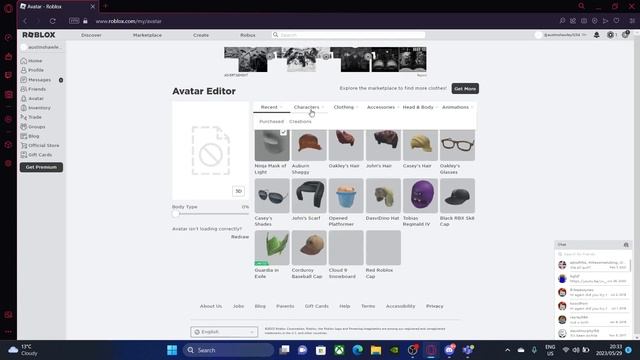Viewport: 640px width, 360px height.
Task: Expand the Clothing dropdown tab
Action: pyautogui.click(x=346, y=107)
